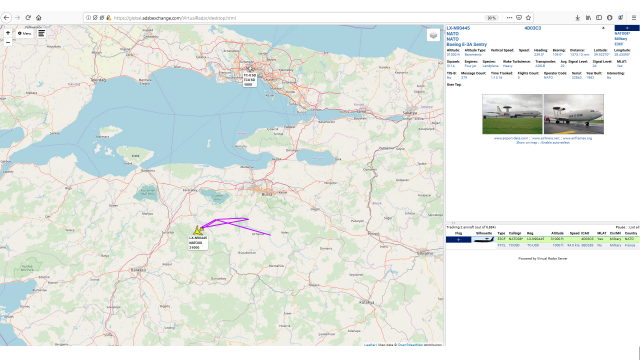Click the NATO flag in details header

(627, 28)
